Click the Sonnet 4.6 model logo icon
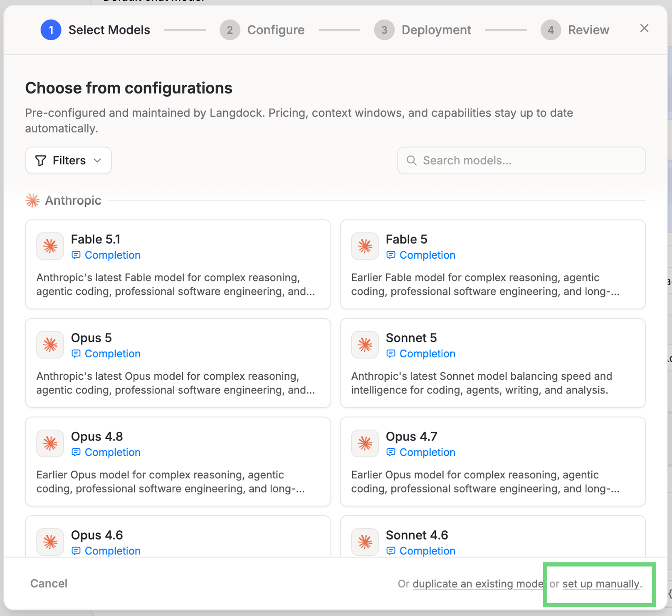This screenshot has height=616, width=672. pyautogui.click(x=365, y=542)
